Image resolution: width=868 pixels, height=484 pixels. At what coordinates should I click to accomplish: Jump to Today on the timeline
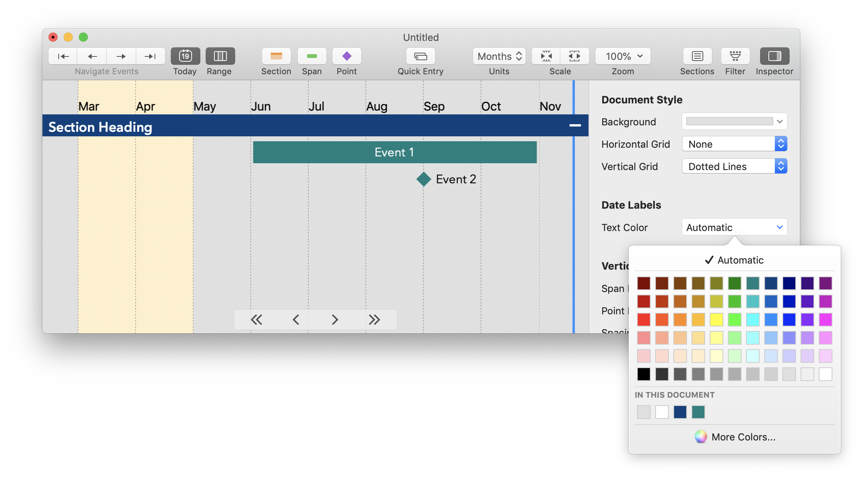click(x=184, y=56)
